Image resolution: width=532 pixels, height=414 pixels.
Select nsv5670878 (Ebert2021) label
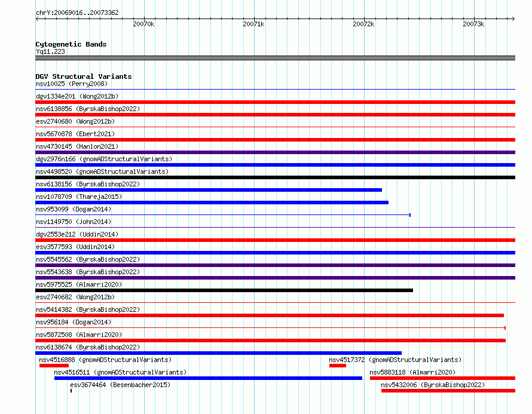[75, 134]
